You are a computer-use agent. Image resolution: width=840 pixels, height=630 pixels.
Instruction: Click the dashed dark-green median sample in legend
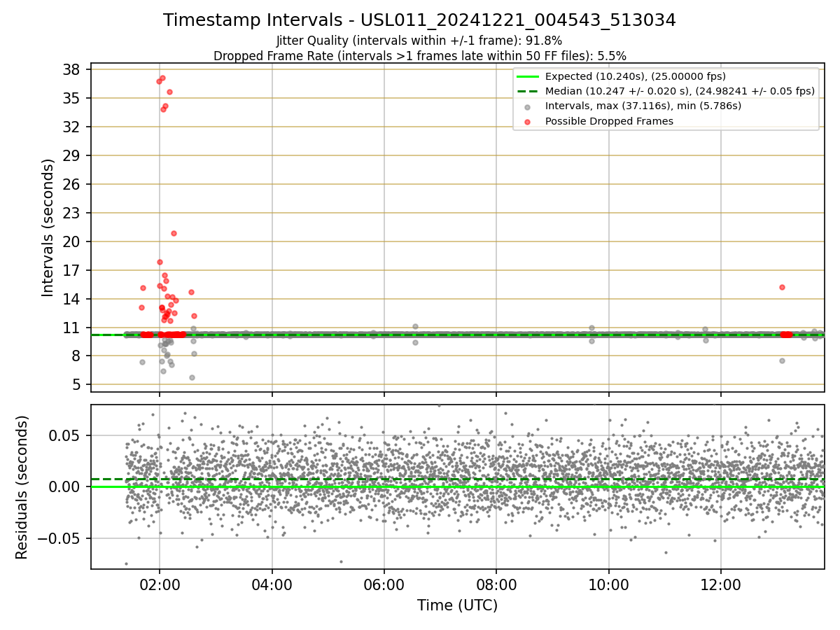click(x=528, y=91)
